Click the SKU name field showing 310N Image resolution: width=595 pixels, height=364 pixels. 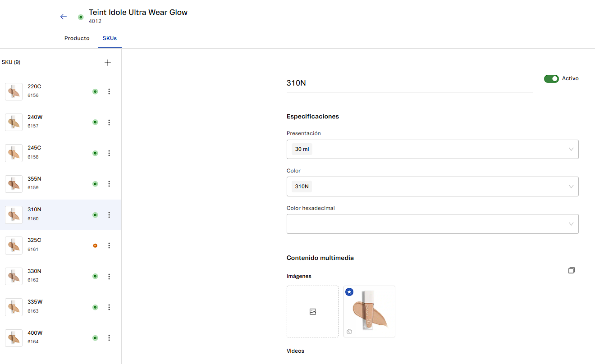409,83
